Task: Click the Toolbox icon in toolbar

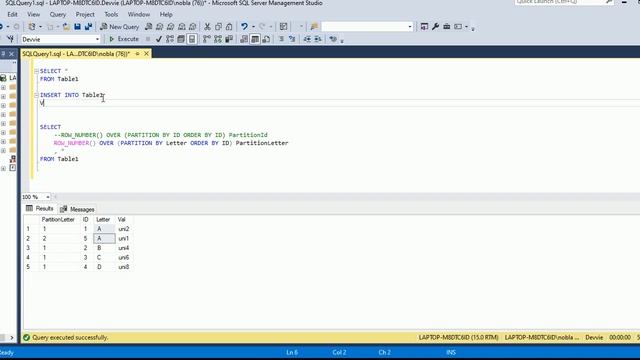Action: [447, 27]
